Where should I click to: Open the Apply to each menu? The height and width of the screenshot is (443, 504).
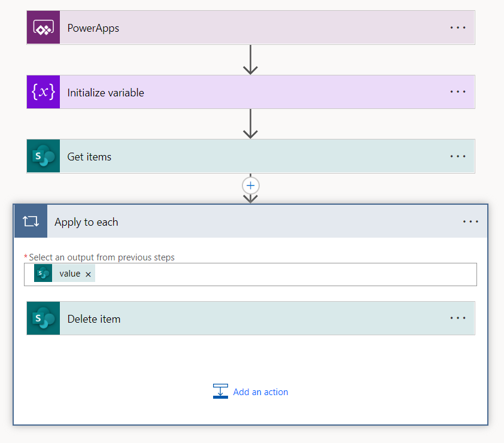pyautogui.click(x=470, y=221)
